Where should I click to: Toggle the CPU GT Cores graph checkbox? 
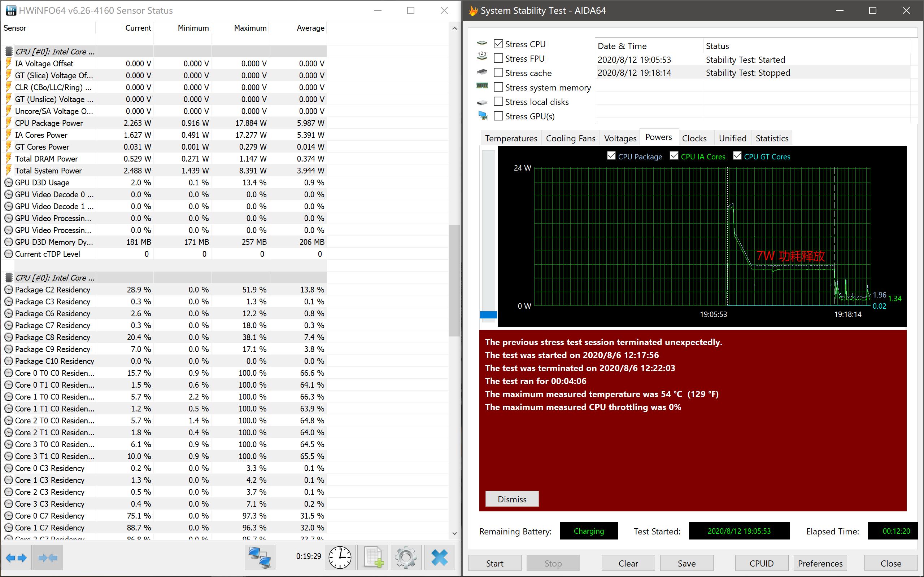[x=737, y=156]
